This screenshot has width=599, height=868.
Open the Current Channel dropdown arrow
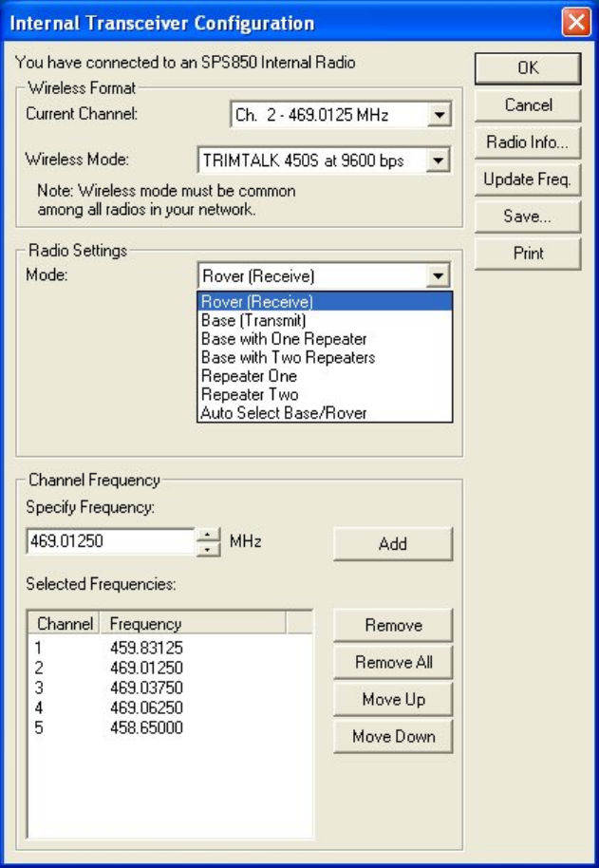pos(440,115)
